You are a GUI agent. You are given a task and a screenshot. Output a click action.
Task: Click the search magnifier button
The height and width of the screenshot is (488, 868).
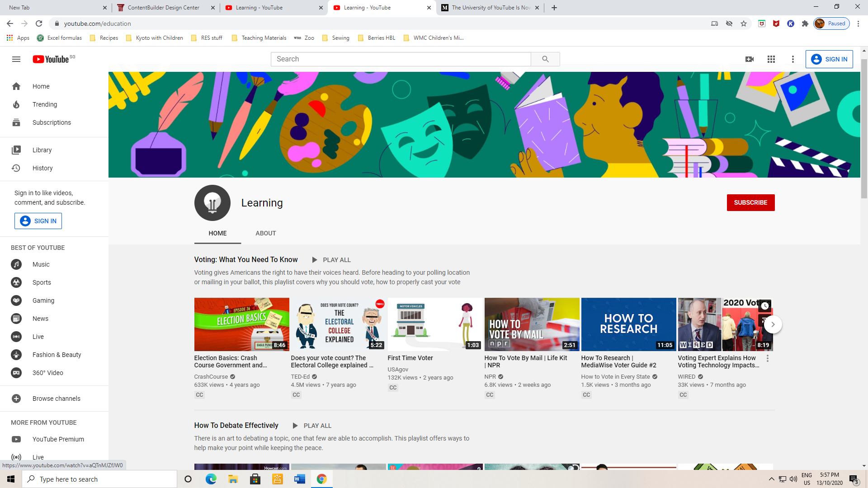545,59
